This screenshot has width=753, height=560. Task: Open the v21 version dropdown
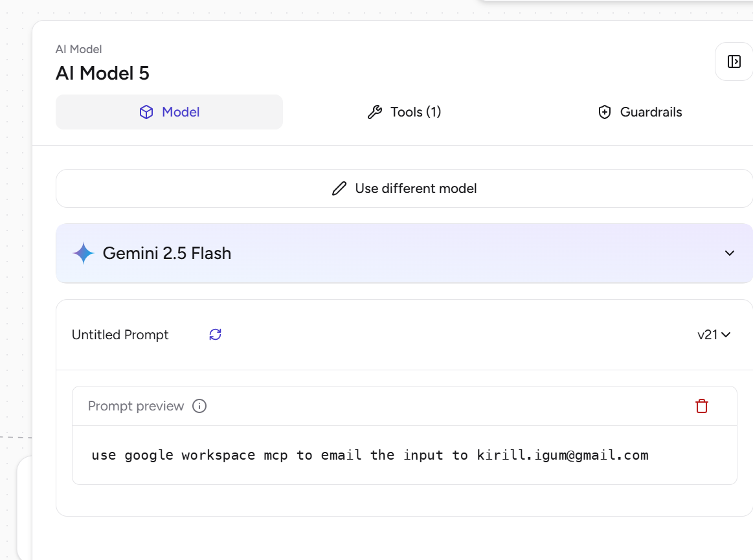point(714,335)
